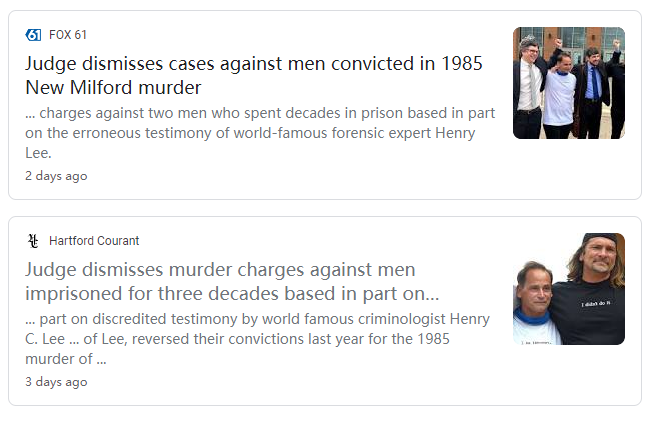The height and width of the screenshot is (421, 660).
Task: Open the Hartford Courant source name
Action: pyautogui.click(x=94, y=241)
